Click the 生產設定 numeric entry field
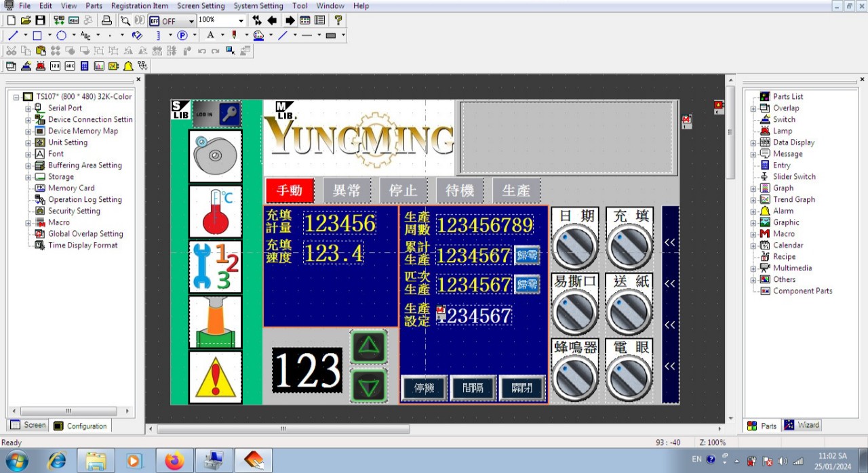 (x=474, y=316)
